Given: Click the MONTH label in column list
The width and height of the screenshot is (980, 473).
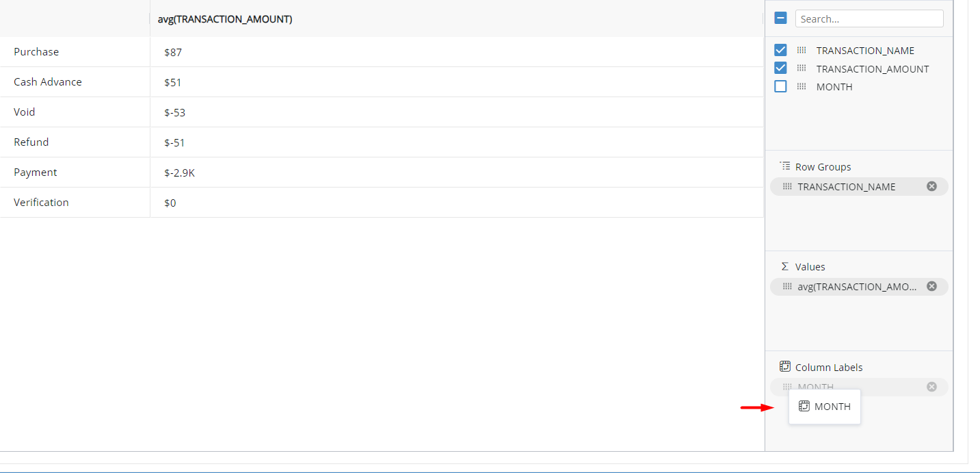Looking at the screenshot, I should click(834, 87).
